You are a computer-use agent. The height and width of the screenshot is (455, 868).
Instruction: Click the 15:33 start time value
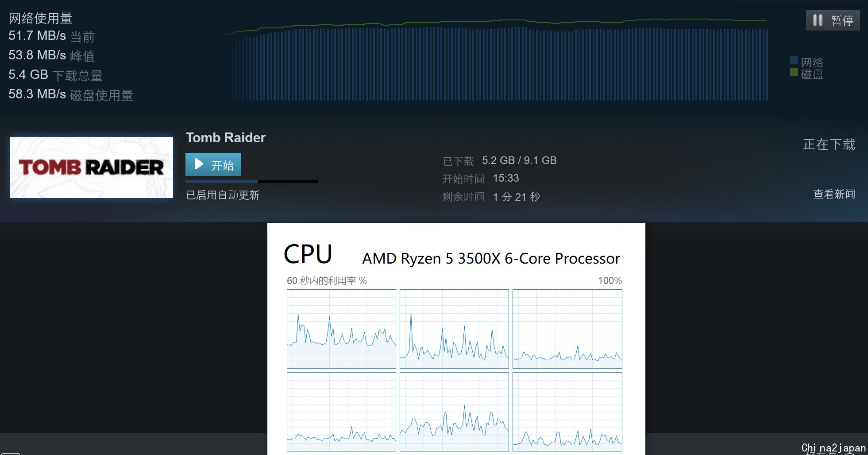(506, 178)
